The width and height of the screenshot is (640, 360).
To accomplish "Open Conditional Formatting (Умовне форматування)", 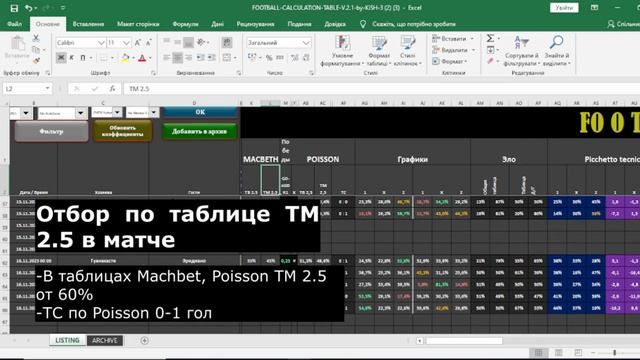I will (342, 51).
